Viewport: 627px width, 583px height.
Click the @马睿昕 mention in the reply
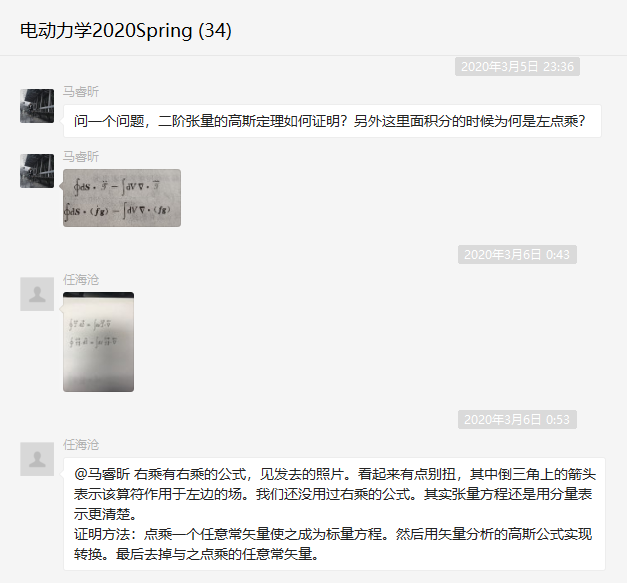point(102,474)
